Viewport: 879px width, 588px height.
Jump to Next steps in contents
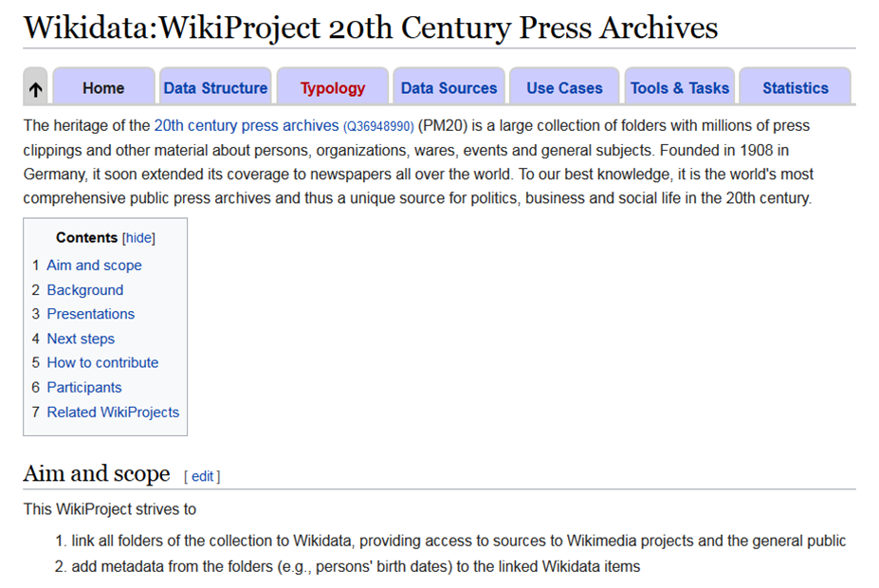point(81,339)
